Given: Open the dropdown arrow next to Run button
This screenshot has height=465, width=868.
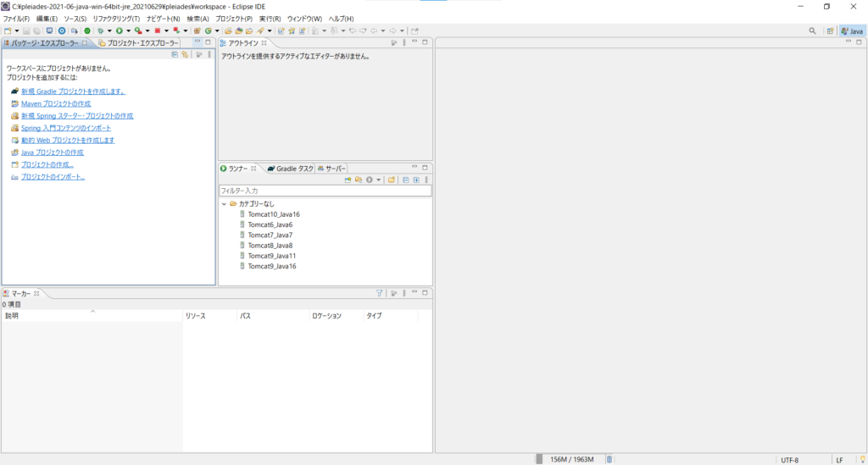Looking at the screenshot, I should point(129,30).
